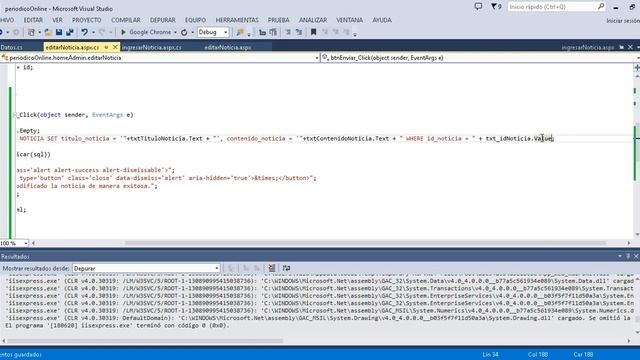Image resolution: width=640 pixels, height=360 pixels.
Task: Click the txtTituloNoticia.Text code text
Action: tap(166, 139)
